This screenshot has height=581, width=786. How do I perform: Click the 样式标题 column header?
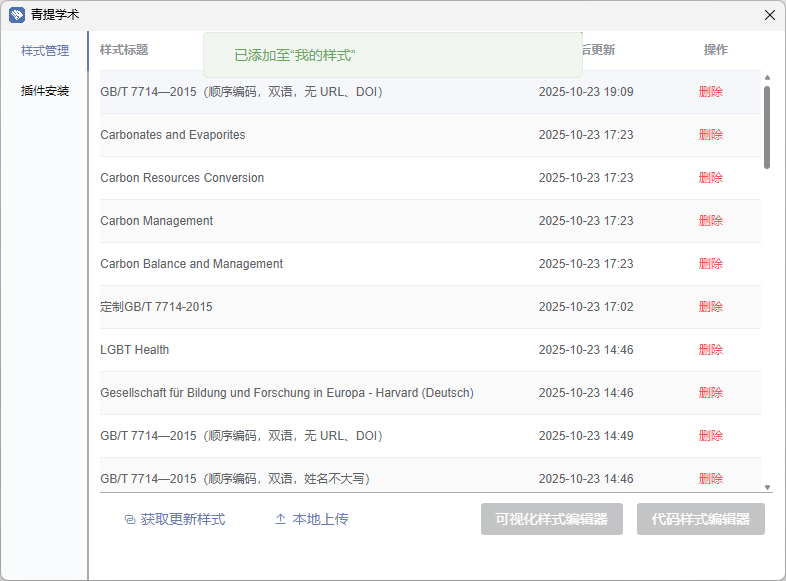point(124,50)
